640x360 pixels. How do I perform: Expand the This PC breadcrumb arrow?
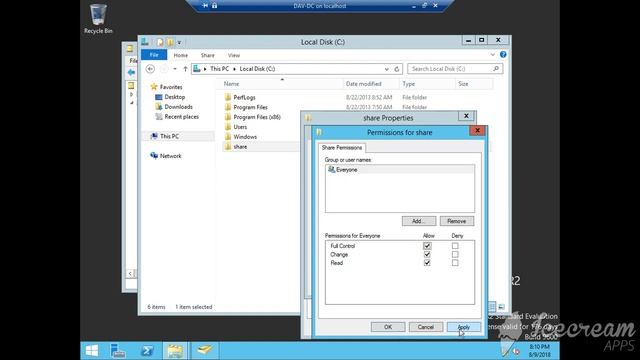click(234, 69)
